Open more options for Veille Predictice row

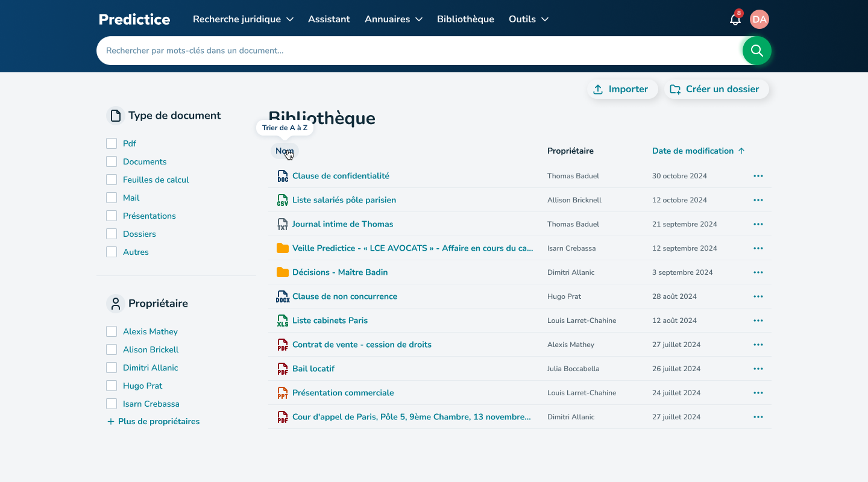point(758,248)
